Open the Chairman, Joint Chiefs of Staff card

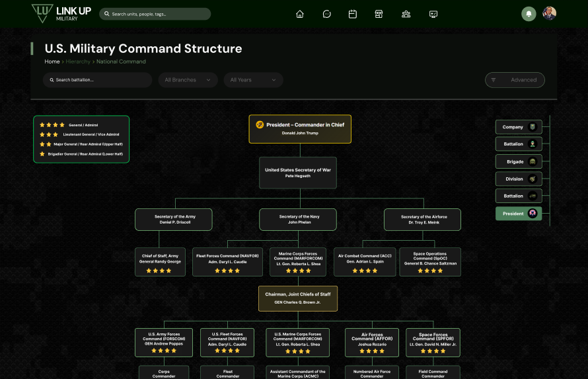click(297, 298)
